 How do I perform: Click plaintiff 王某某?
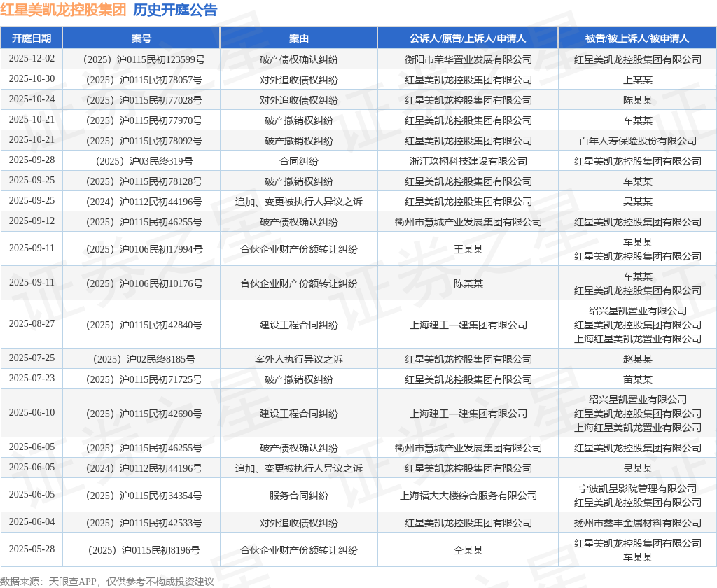pyautogui.click(x=468, y=249)
